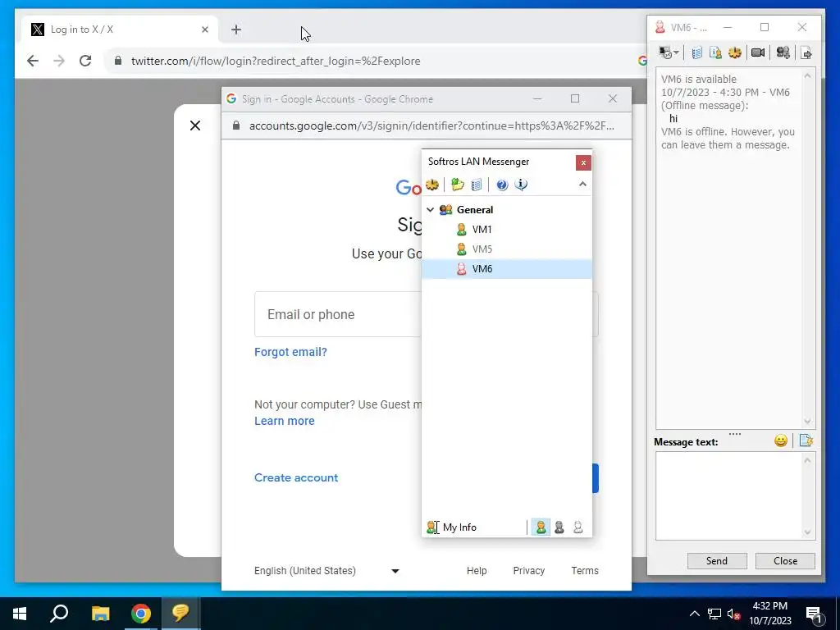Click remote desktop icon in VM6 chat toolbar
The image size is (840, 630).
664,52
